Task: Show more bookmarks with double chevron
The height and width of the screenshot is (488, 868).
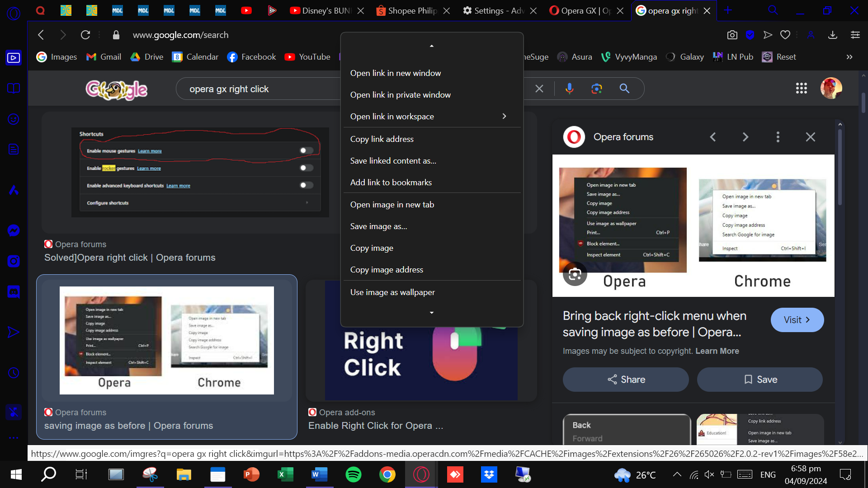Action: 849,57
